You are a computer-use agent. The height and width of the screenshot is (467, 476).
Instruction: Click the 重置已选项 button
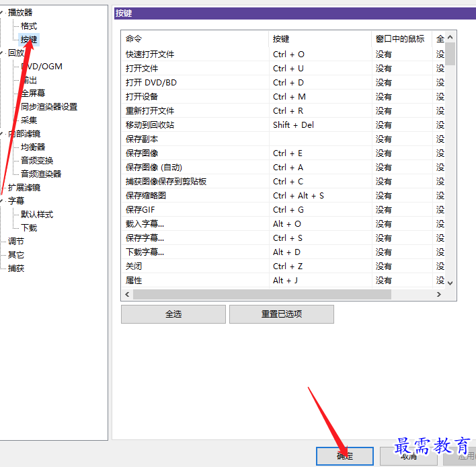[282, 314]
